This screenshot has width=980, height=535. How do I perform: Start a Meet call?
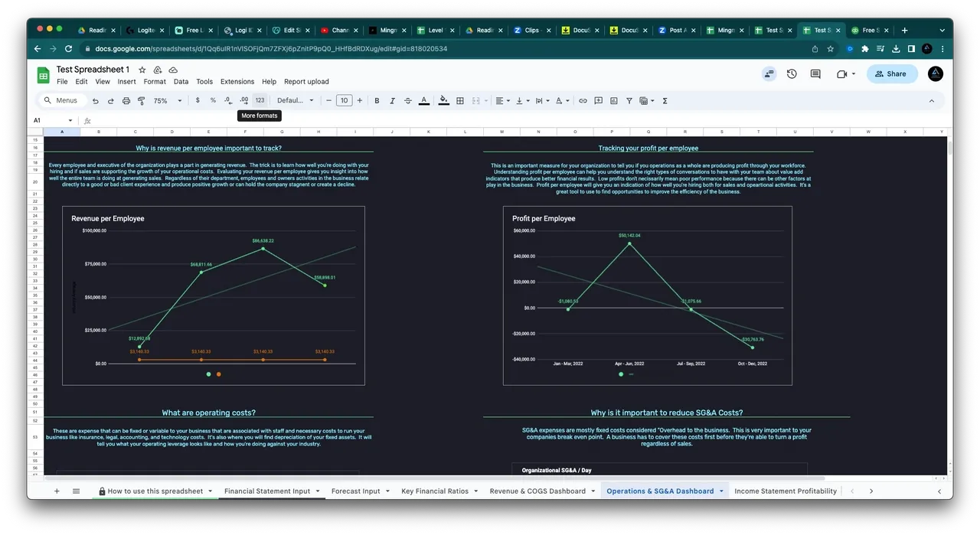845,74
